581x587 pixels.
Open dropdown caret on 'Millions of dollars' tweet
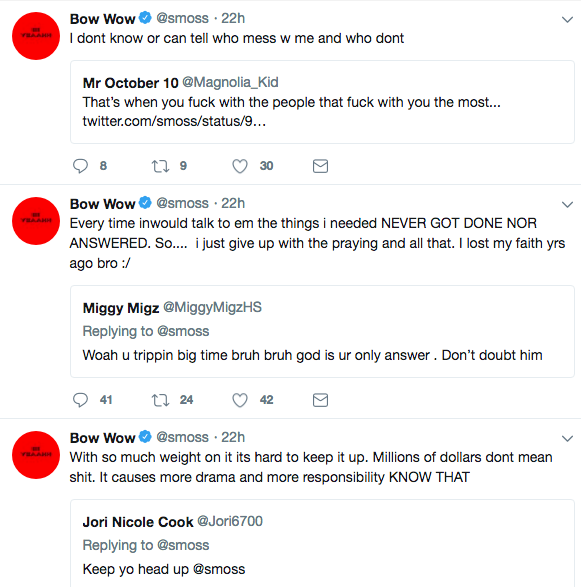click(568, 438)
